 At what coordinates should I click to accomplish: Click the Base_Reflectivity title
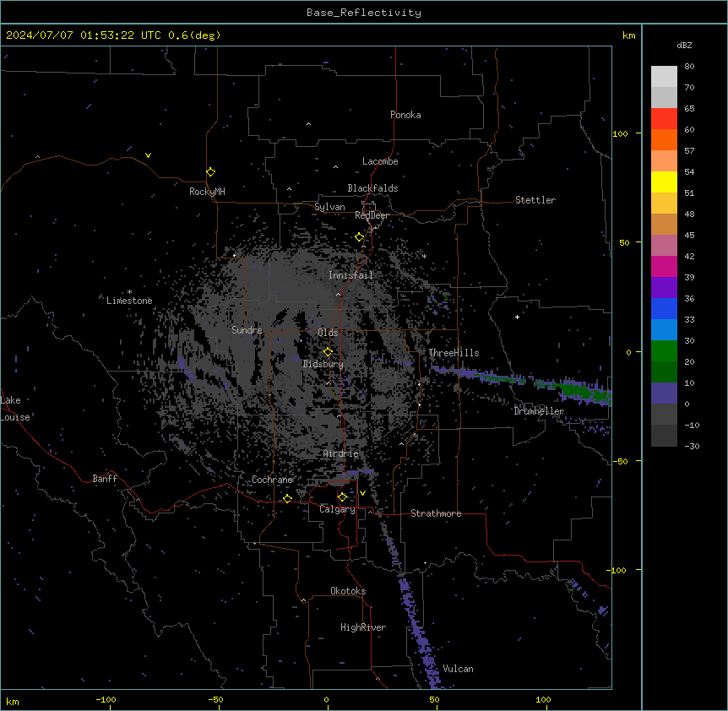pyautogui.click(x=364, y=13)
